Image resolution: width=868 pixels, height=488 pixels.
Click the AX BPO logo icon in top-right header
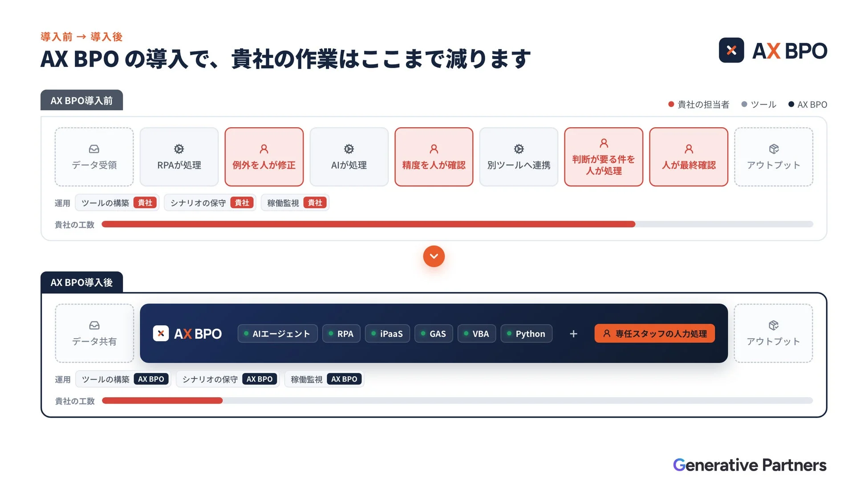coord(731,50)
